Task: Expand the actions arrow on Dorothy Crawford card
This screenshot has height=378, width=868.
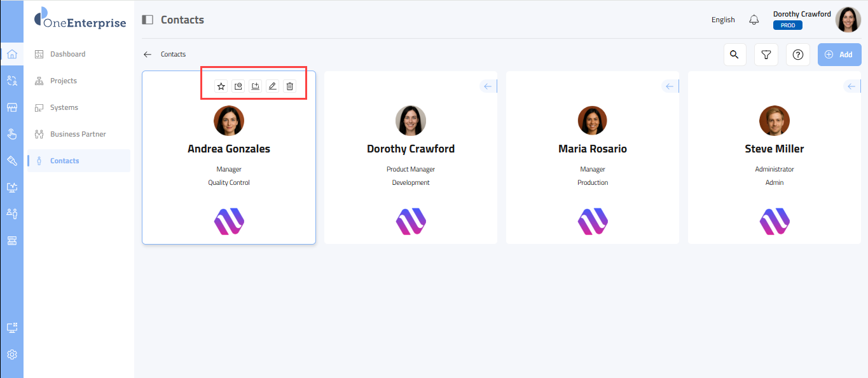Action: 488,86
